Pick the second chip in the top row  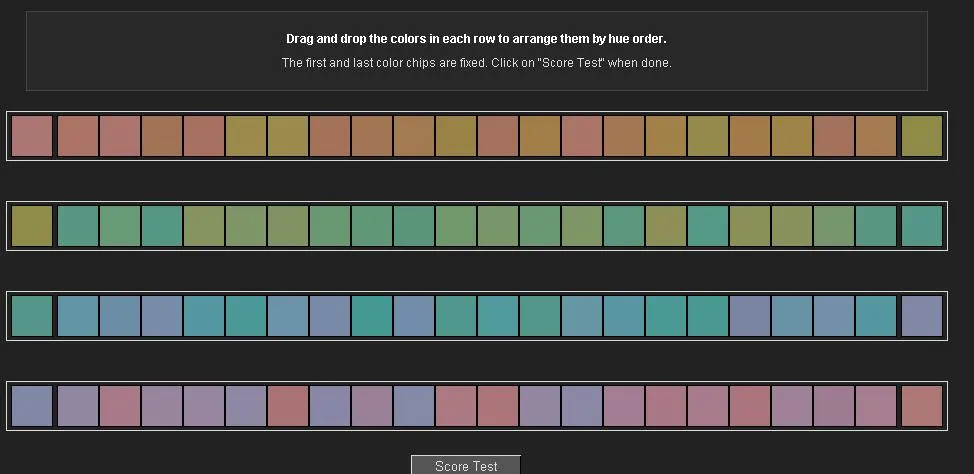click(x=78, y=136)
